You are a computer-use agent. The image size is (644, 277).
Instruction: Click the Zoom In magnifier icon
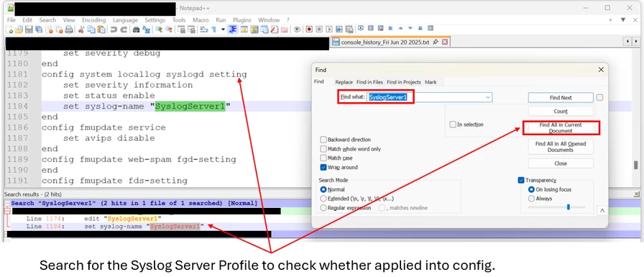click(x=159, y=29)
